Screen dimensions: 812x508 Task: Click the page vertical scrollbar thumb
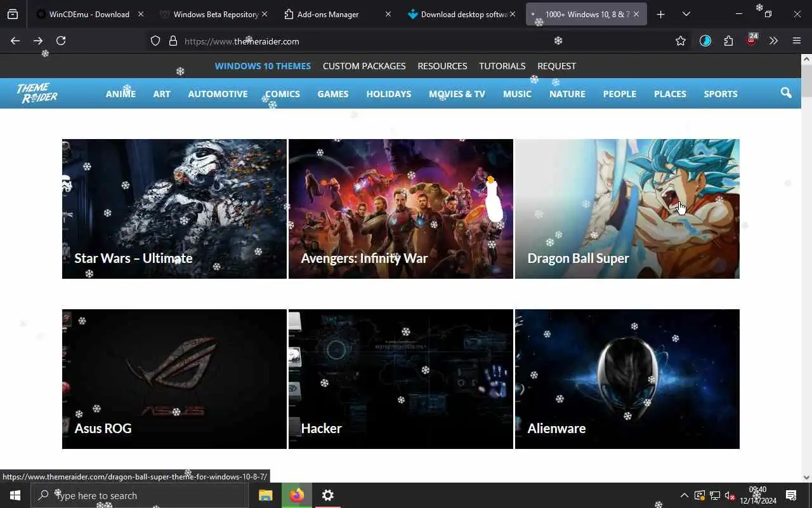(806, 81)
